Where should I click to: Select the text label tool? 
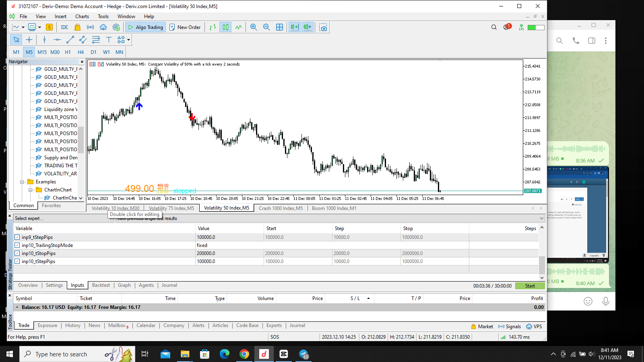coord(109,40)
